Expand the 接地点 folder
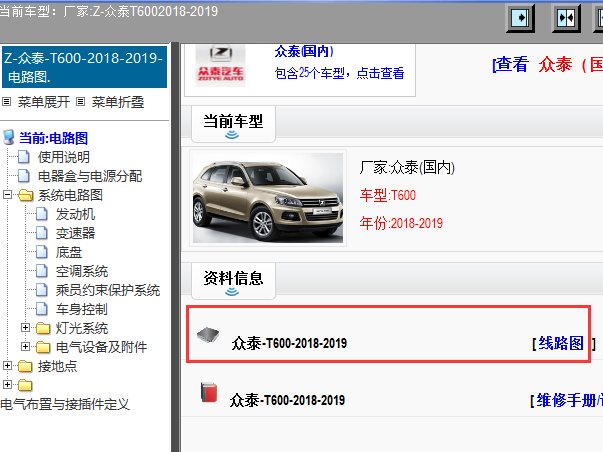603x452 pixels. tap(7, 365)
